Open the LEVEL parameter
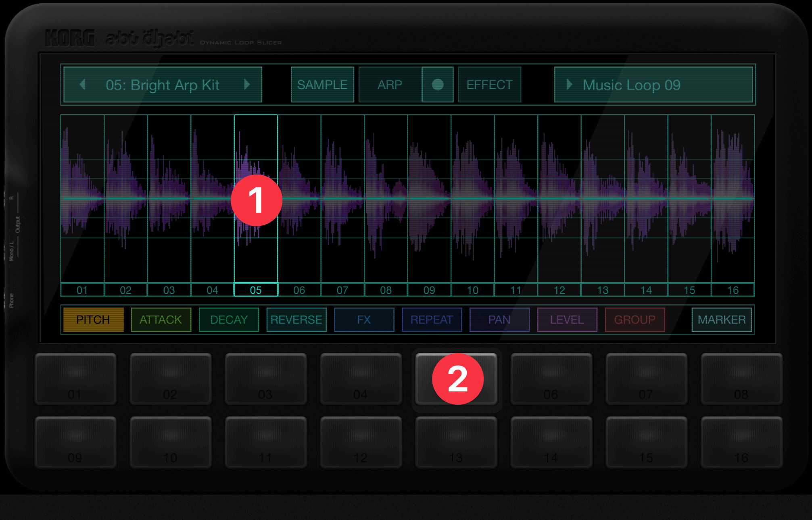This screenshot has height=520, width=812. point(567,320)
